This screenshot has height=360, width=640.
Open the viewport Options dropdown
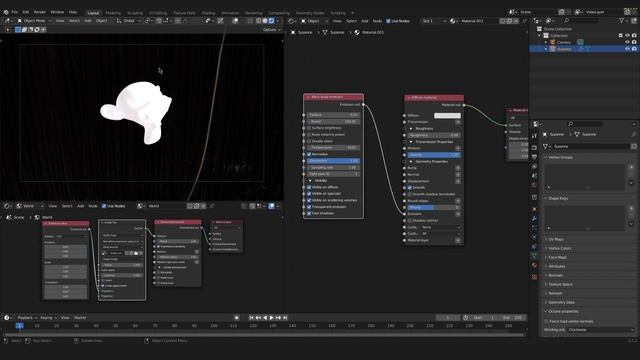pos(271,29)
